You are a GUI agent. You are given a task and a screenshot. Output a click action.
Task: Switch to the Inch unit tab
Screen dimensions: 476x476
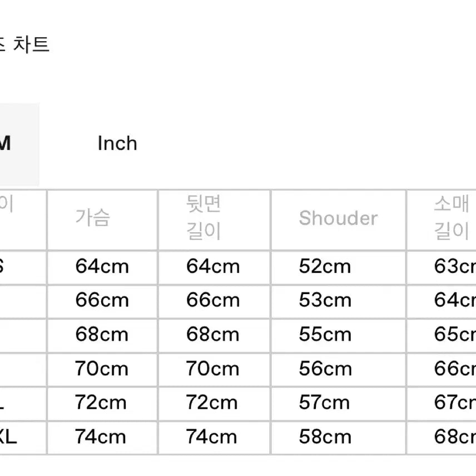pyautogui.click(x=117, y=143)
